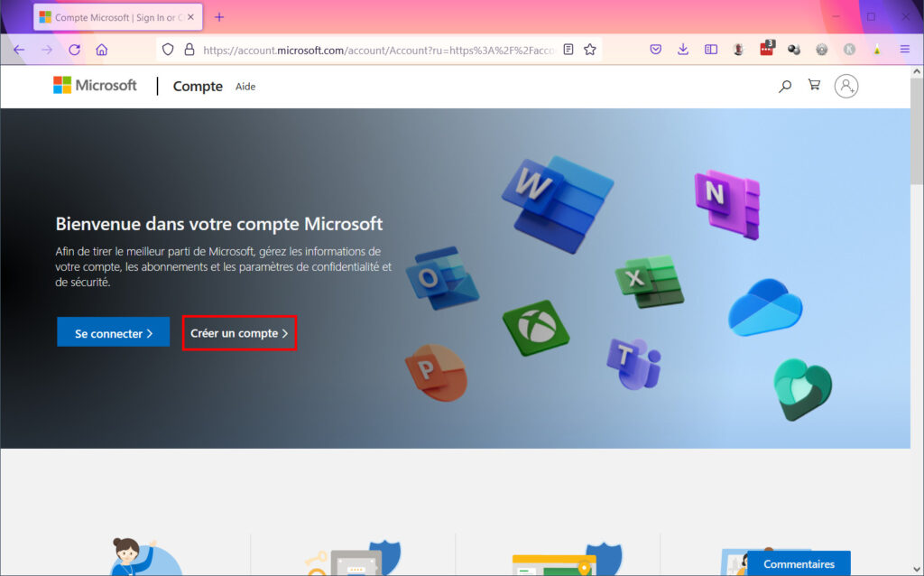Click the Excel app icon
Screen dimensions: 924x576
(649, 282)
